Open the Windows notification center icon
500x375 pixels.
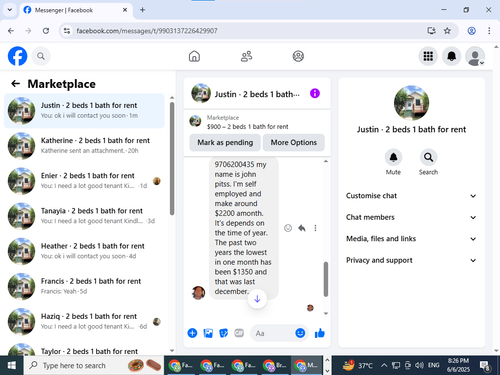[x=485, y=365]
